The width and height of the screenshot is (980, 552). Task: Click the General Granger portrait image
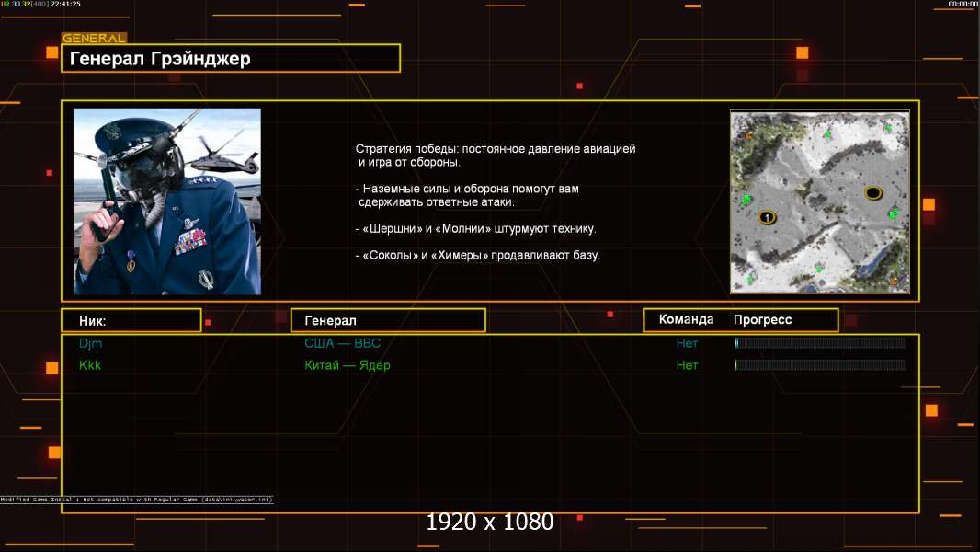tap(167, 201)
